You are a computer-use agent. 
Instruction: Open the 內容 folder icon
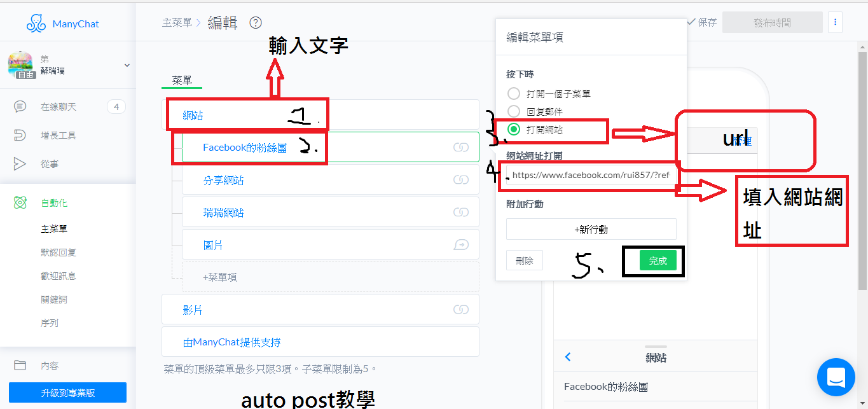20,365
